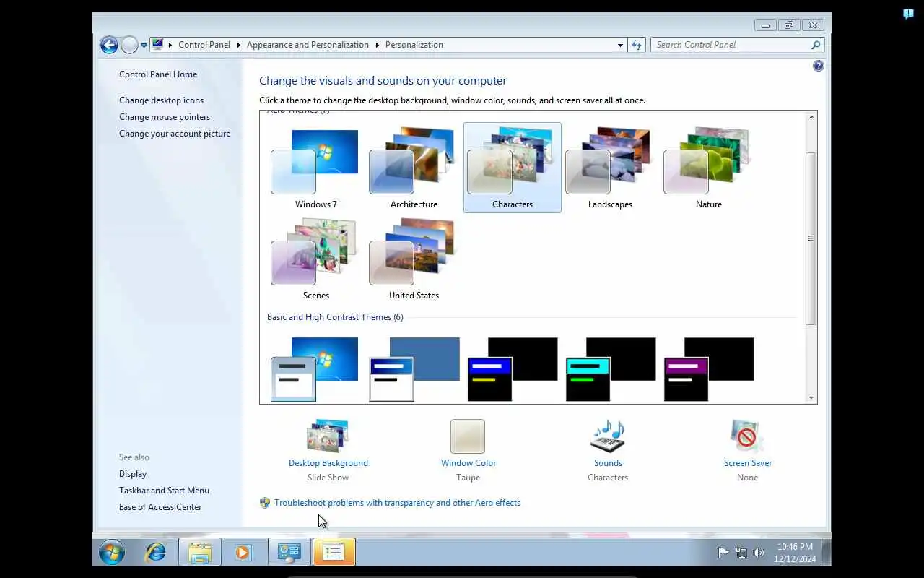Choose the Windows Classic theme thumbnail

click(x=414, y=369)
